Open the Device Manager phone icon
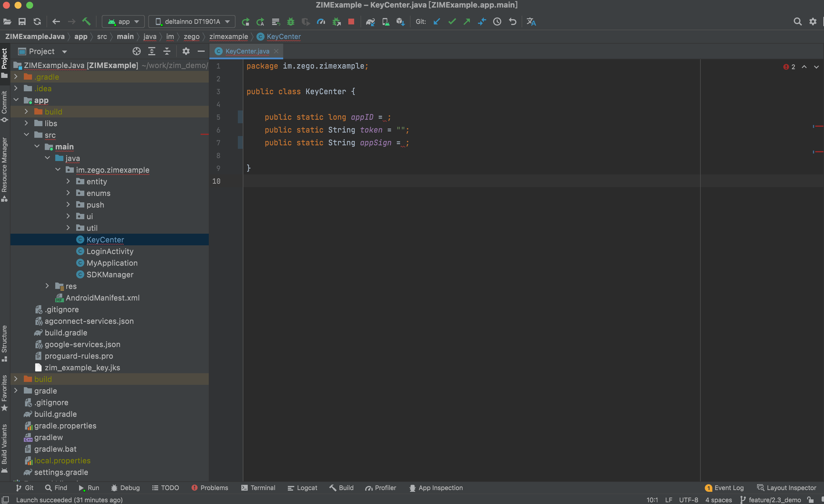This screenshot has width=824, height=504. (x=385, y=22)
